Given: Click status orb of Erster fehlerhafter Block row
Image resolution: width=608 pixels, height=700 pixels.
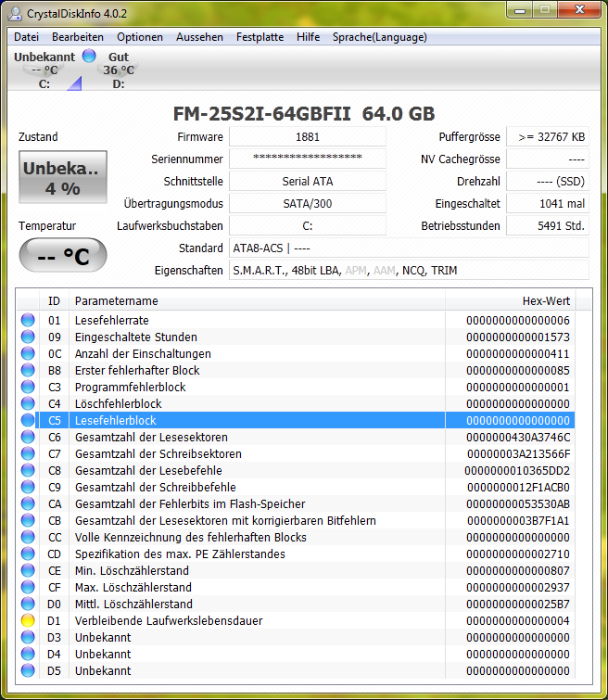Looking at the screenshot, I should coord(28,370).
